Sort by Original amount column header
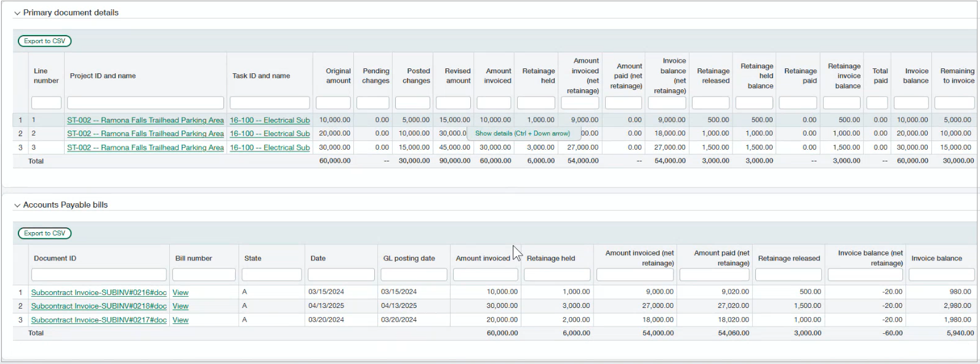This screenshot has height=364, width=980. [x=338, y=76]
